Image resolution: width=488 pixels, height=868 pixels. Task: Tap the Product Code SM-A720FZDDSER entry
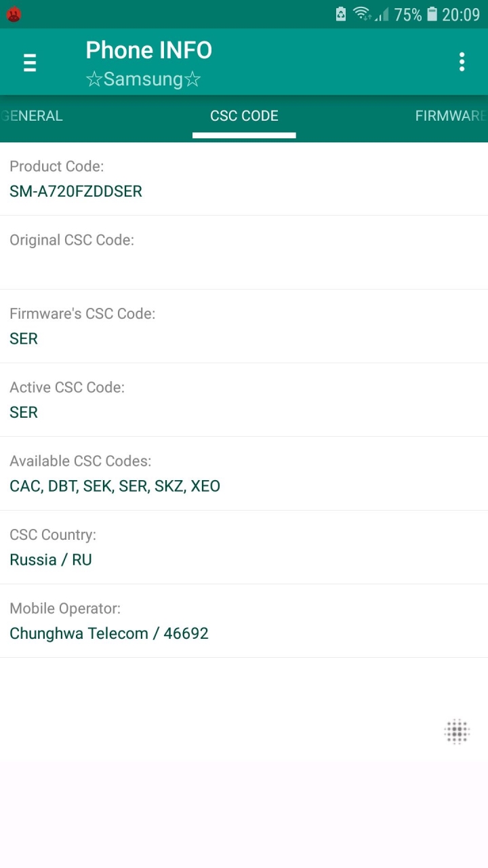(244, 179)
